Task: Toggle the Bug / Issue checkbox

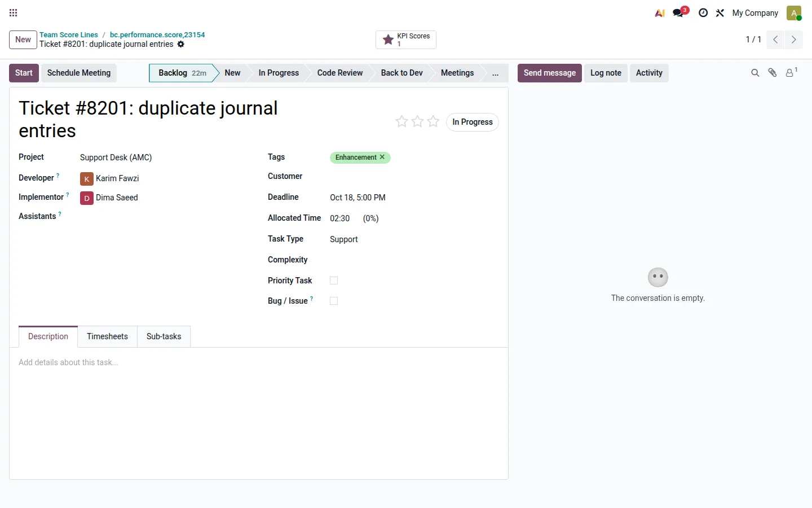Action: 334,301
